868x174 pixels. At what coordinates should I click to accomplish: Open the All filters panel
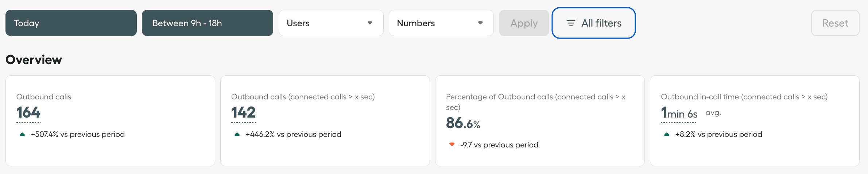point(594,23)
